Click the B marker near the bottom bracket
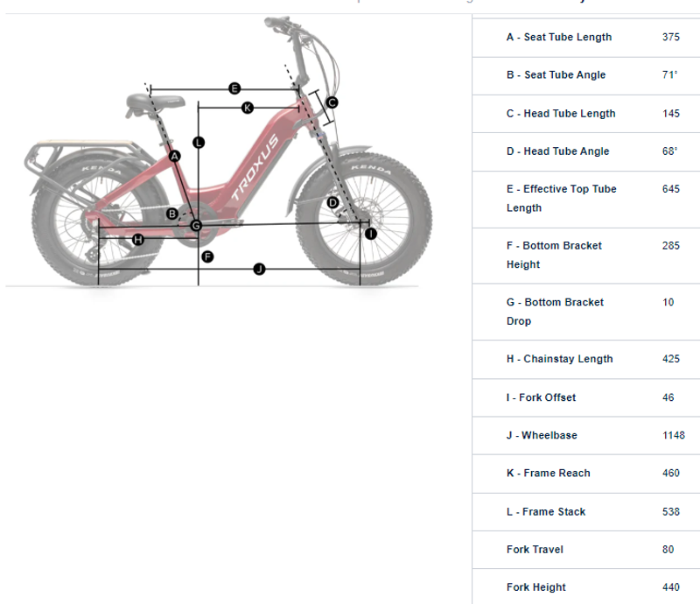The width and height of the screenshot is (700, 604). [172, 214]
